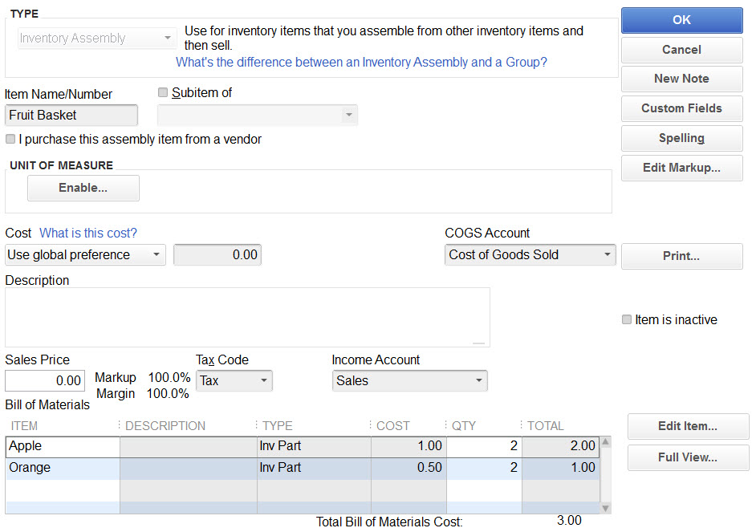Open the Full View of bill of materials
Screen dimensions: 756x532
tap(688, 457)
